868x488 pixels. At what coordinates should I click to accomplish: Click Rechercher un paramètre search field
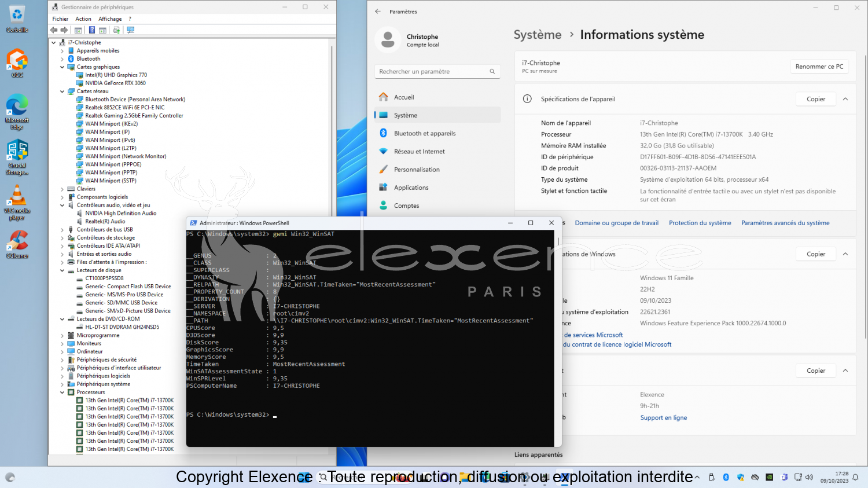[437, 72]
